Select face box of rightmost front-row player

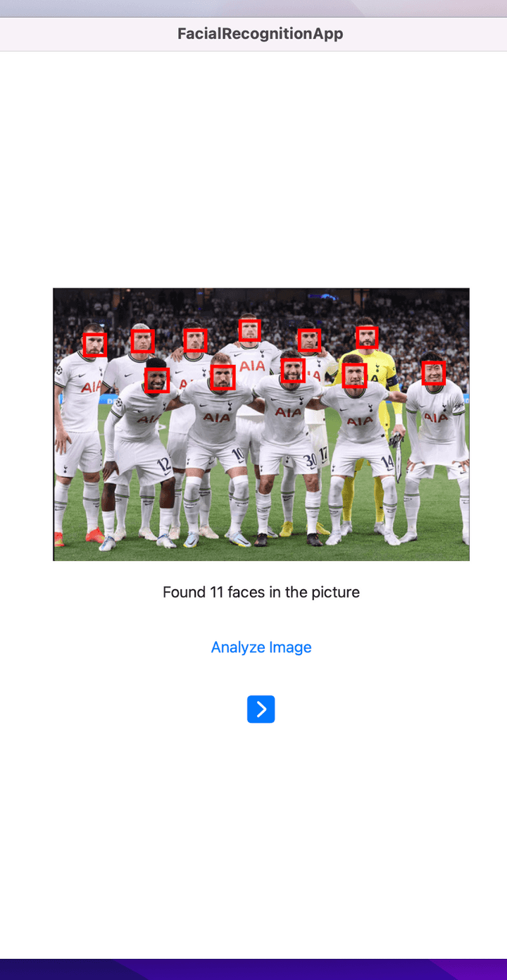434,373
